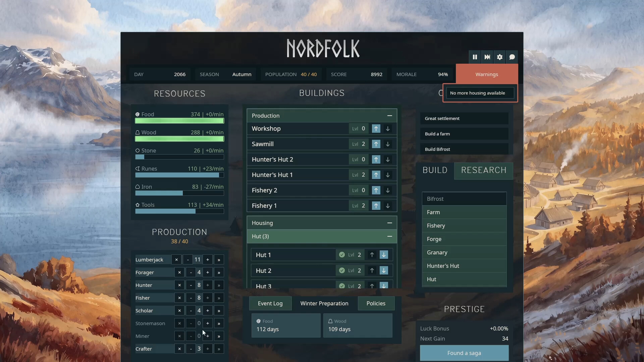Viewport: 644px width, 362px height.
Task: Open the Event Log tab
Action: coord(270,303)
